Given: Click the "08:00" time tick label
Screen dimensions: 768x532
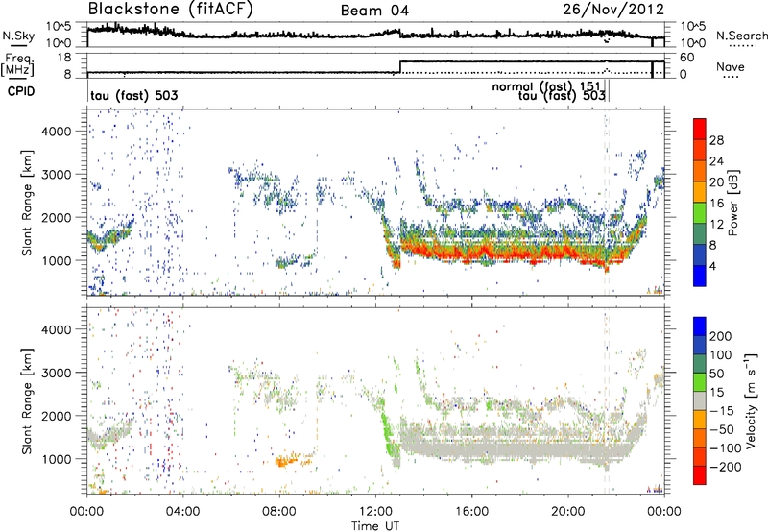Looking at the screenshot, I should [278, 512].
